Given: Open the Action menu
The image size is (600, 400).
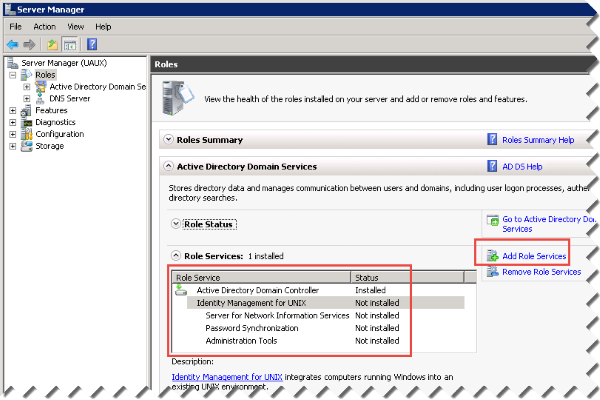Looking at the screenshot, I should pyautogui.click(x=44, y=26).
